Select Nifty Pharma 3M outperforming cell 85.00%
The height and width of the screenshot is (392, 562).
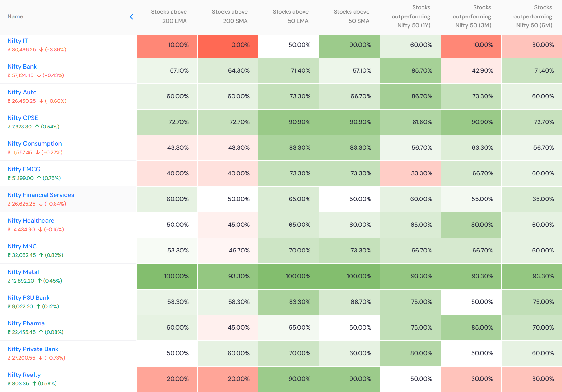point(471,328)
